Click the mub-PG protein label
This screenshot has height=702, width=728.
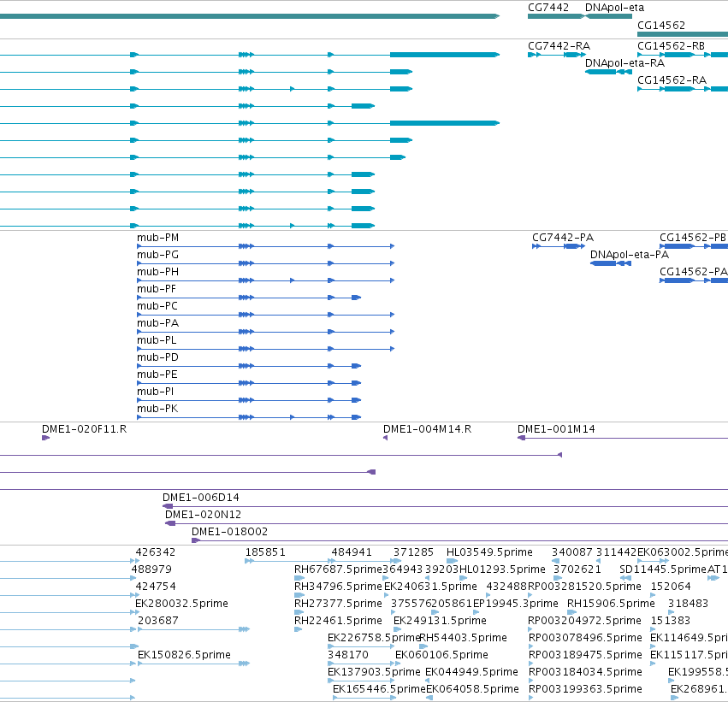158,255
